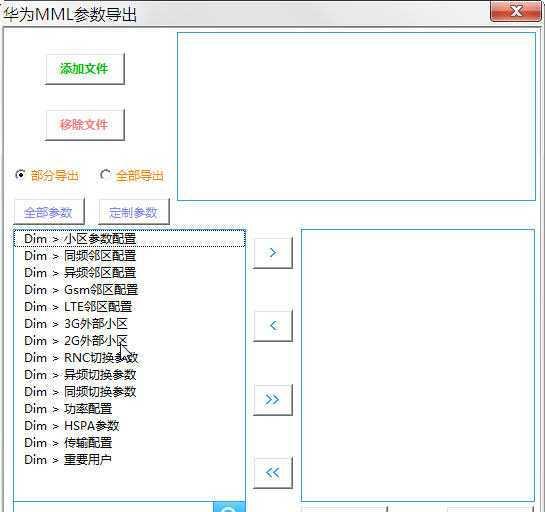The height and width of the screenshot is (512, 545).
Task: Click the 添加文件 button
Action: click(x=85, y=69)
